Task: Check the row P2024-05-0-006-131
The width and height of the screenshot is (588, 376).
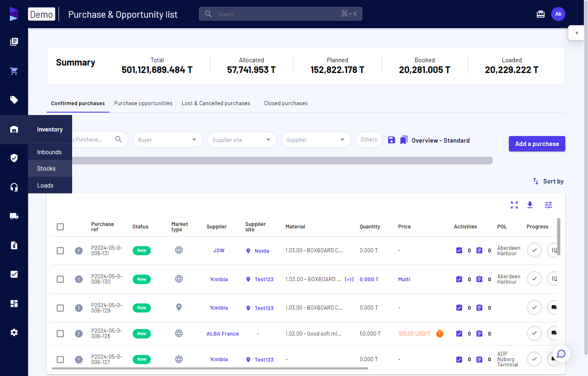Action: 60,251
